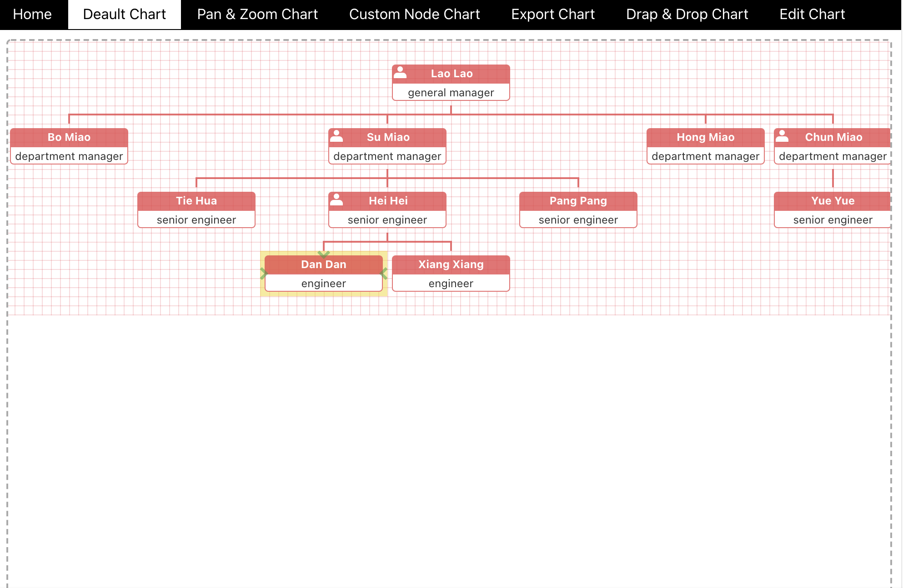The width and height of the screenshot is (903, 588).
Task: Switch to the Export Chart tab
Action: coord(552,15)
